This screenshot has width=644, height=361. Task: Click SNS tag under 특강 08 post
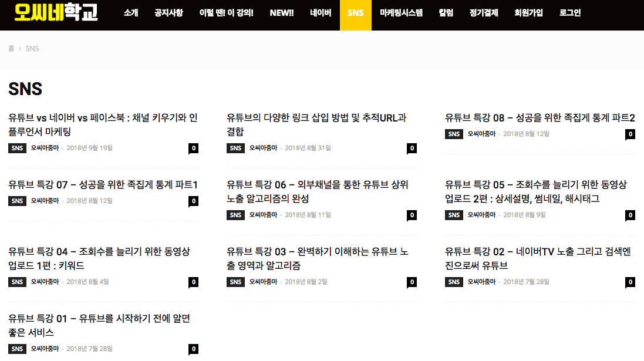454,134
